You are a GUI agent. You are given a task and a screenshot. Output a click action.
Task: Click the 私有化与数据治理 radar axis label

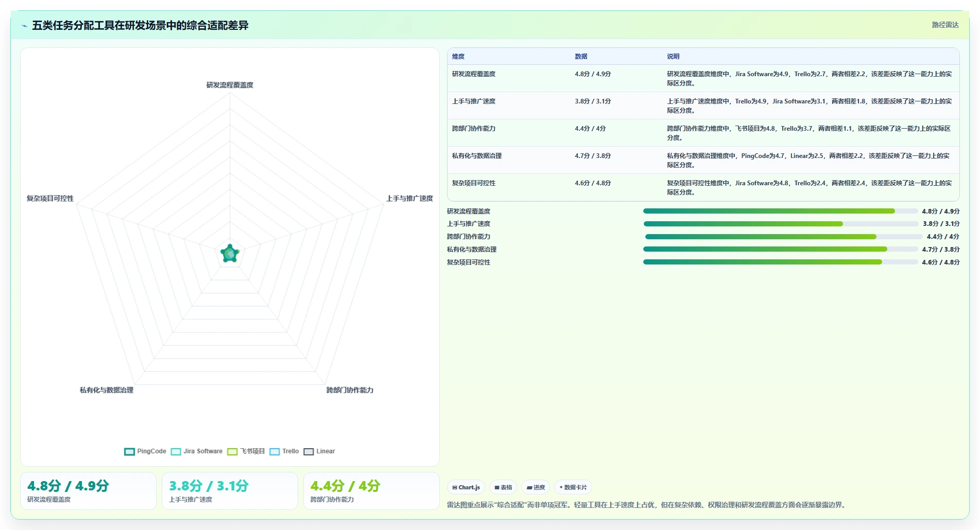coord(107,390)
